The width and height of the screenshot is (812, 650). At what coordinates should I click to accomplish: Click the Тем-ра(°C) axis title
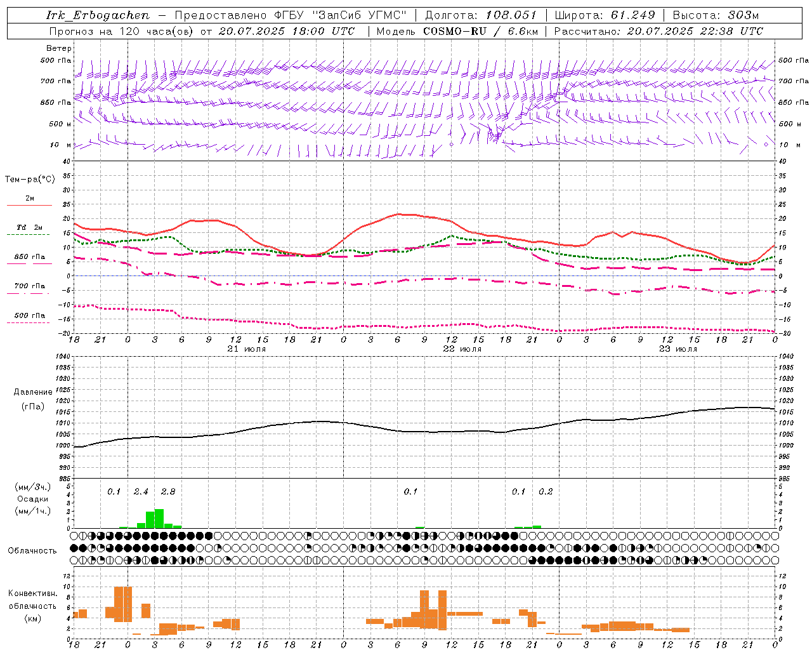tap(30, 180)
